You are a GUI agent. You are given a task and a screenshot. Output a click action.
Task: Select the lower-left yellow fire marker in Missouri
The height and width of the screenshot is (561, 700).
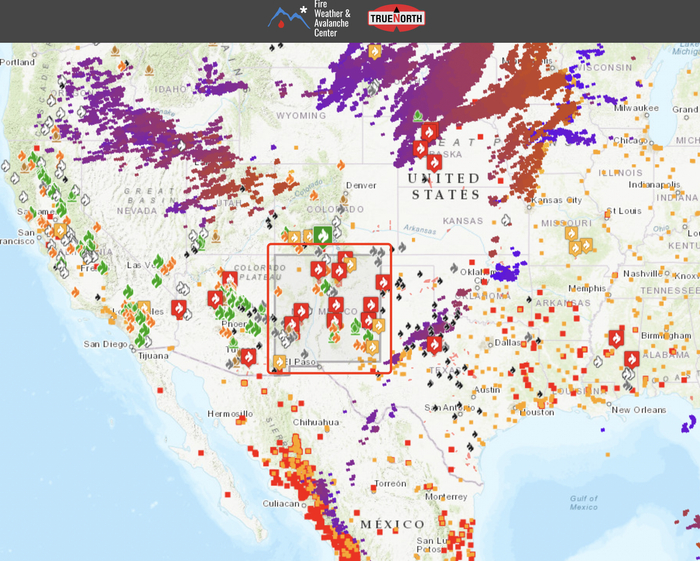pos(575,248)
